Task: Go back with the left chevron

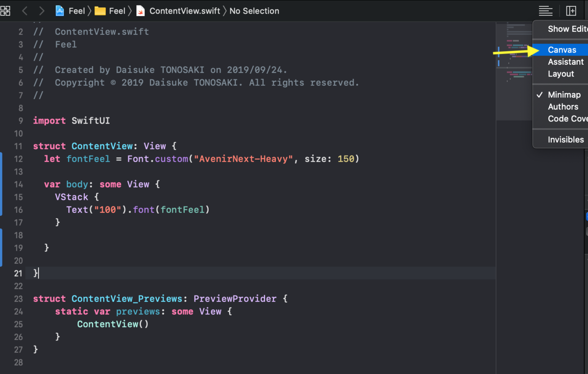Action: pyautogui.click(x=25, y=10)
